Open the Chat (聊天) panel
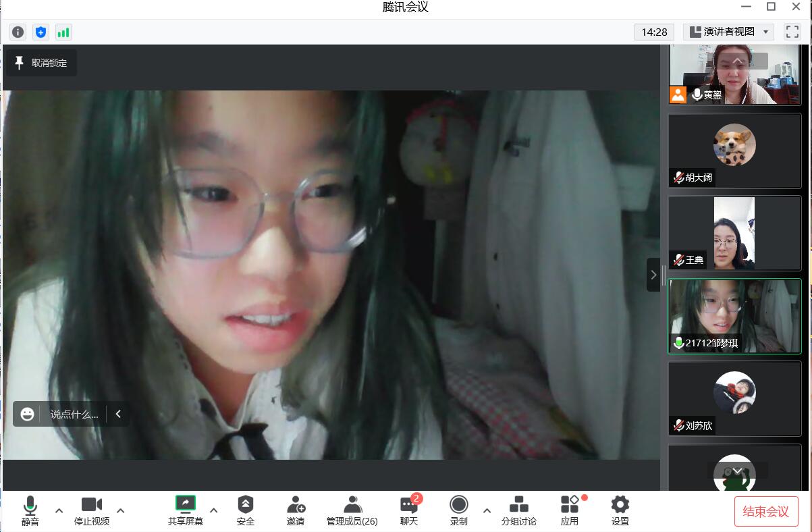The height and width of the screenshot is (532, 812). tap(409, 510)
